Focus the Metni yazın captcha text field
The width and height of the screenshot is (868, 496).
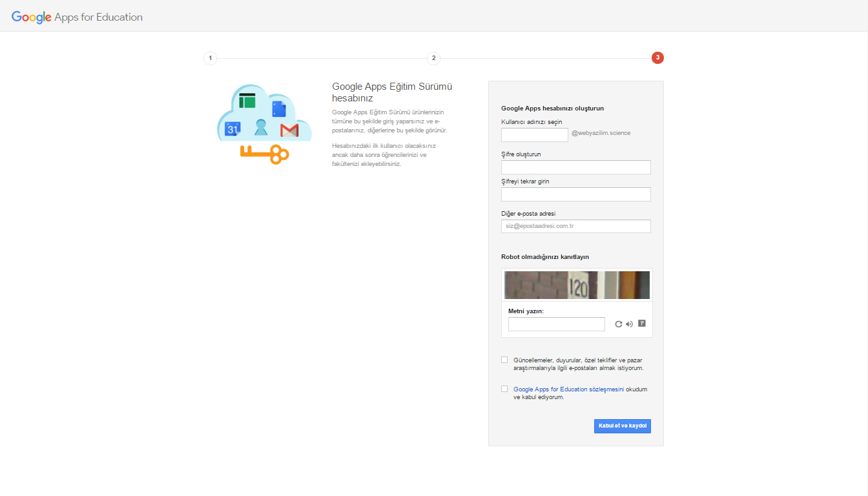557,324
